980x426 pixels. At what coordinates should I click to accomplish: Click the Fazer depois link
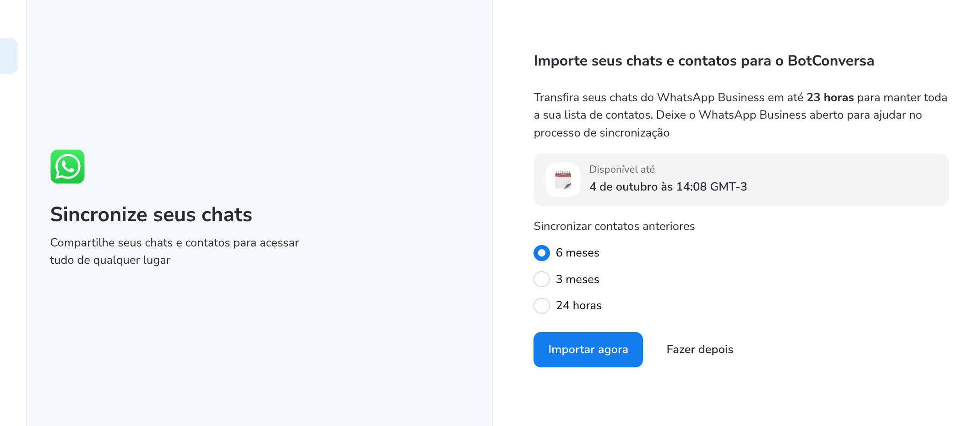click(x=699, y=350)
